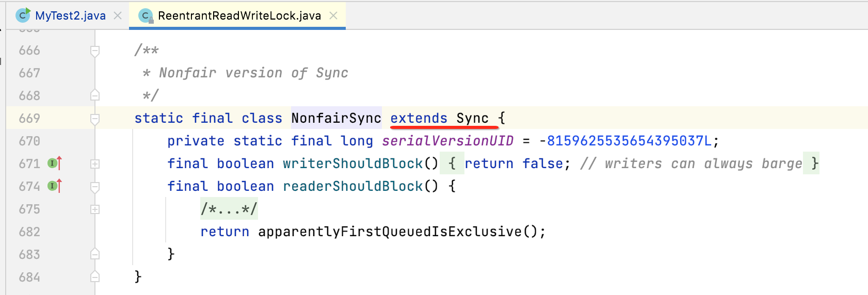Click implements-method gutter icon on line 674

(54, 186)
